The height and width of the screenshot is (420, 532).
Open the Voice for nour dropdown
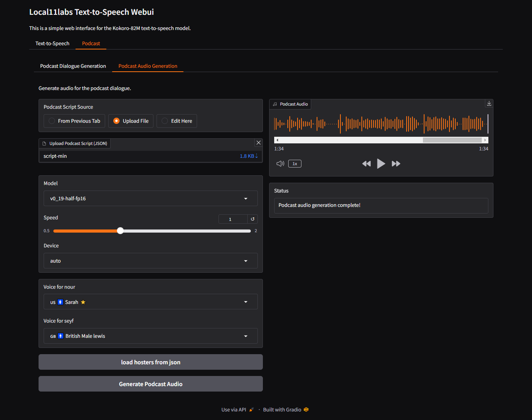point(151,302)
